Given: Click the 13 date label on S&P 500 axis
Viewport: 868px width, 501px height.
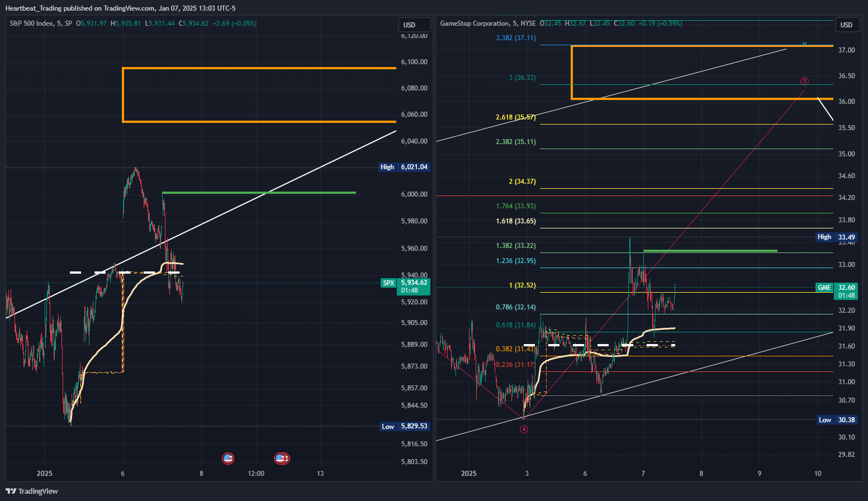Looking at the screenshot, I should [x=320, y=474].
